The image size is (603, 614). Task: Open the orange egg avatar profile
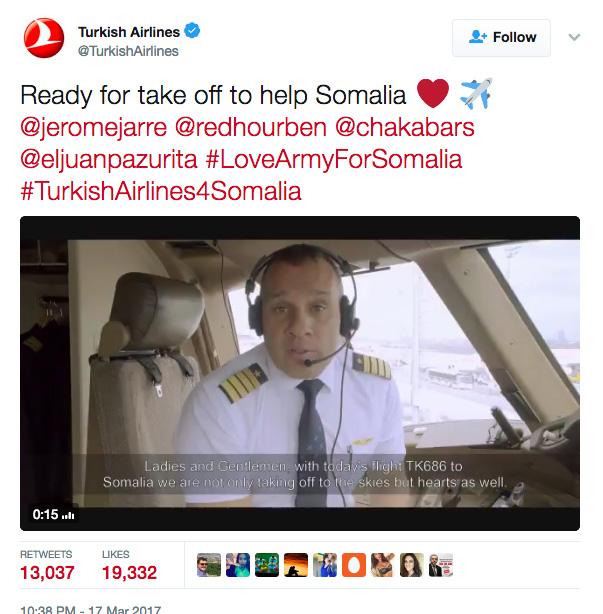[354, 565]
